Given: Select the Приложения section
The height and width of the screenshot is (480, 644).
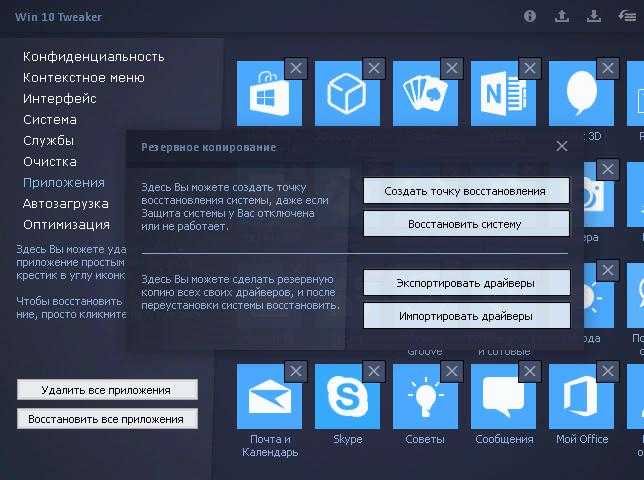Looking at the screenshot, I should tap(64, 183).
